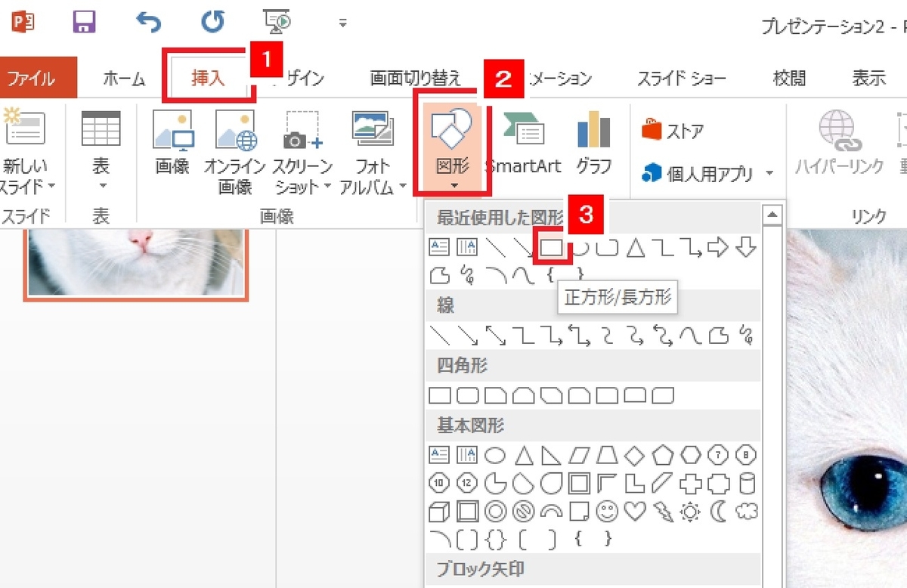Pick the heptagon shape labeled 7
Image resolution: width=907 pixels, height=588 pixels.
point(719,456)
